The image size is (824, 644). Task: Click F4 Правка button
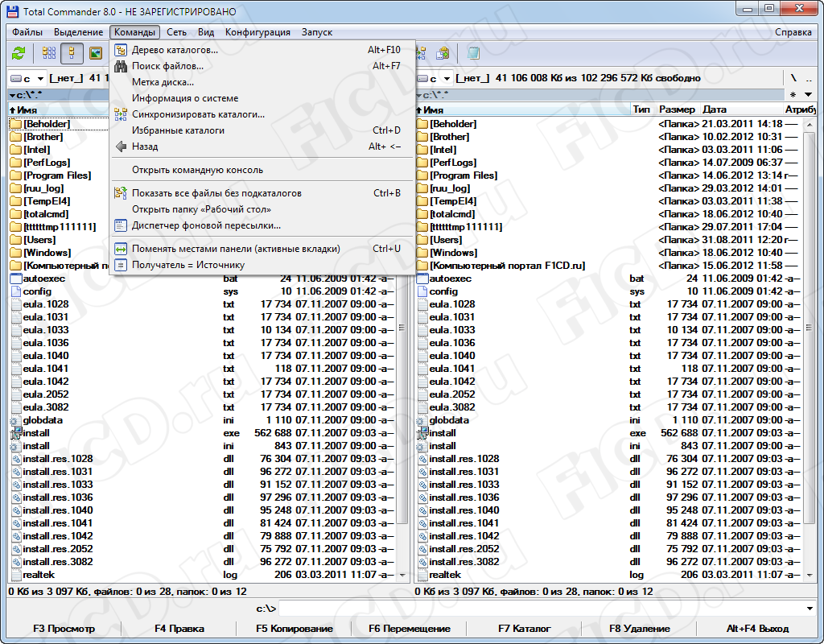tap(179, 629)
